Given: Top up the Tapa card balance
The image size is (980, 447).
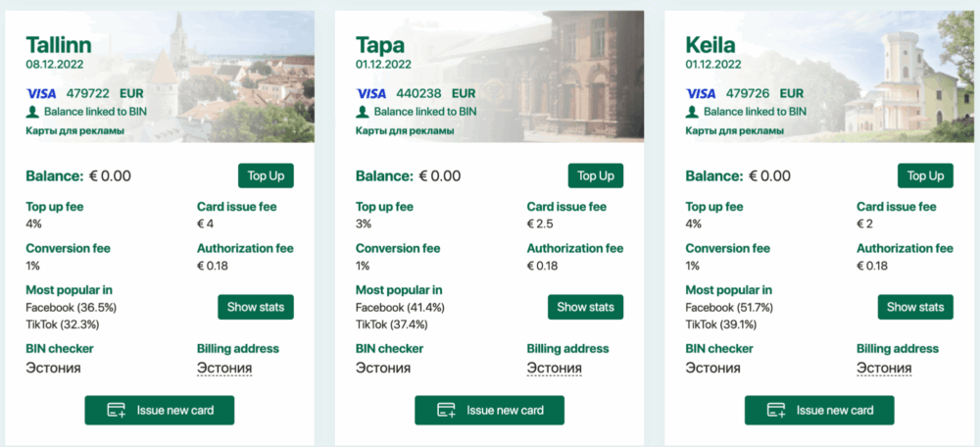Looking at the screenshot, I should tap(596, 175).
